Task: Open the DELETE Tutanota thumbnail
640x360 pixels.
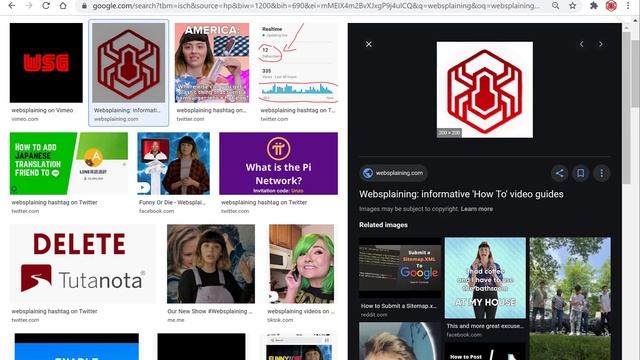Action: click(x=82, y=264)
